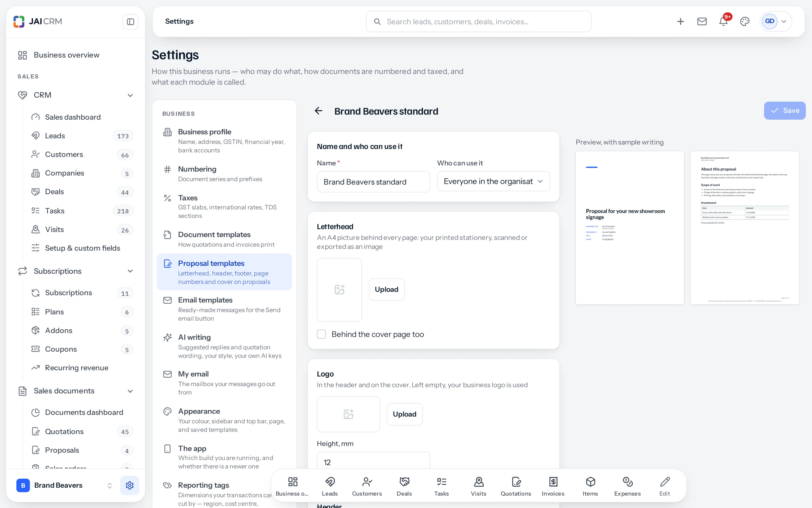Open Items in the bottom dock

(590, 486)
